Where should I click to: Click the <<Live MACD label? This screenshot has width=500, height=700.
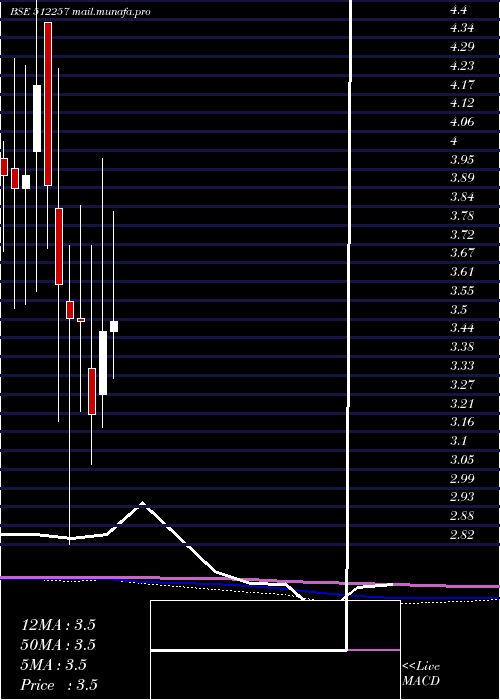tap(421, 674)
